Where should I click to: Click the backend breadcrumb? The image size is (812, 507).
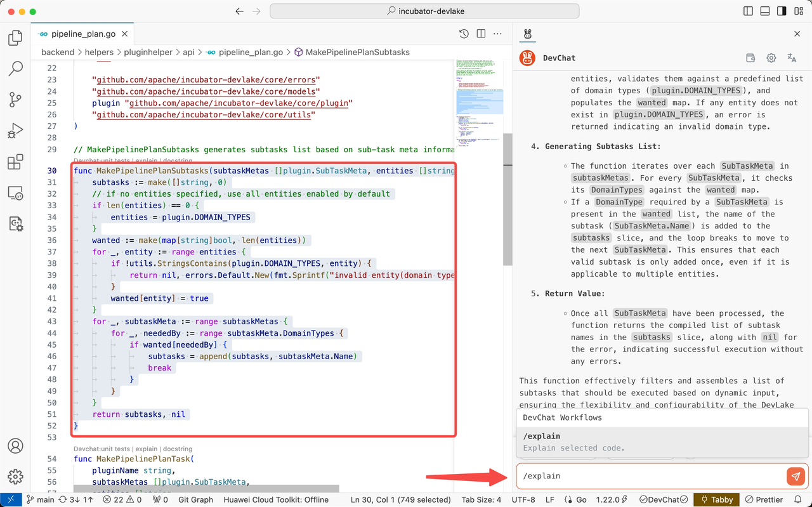point(58,52)
